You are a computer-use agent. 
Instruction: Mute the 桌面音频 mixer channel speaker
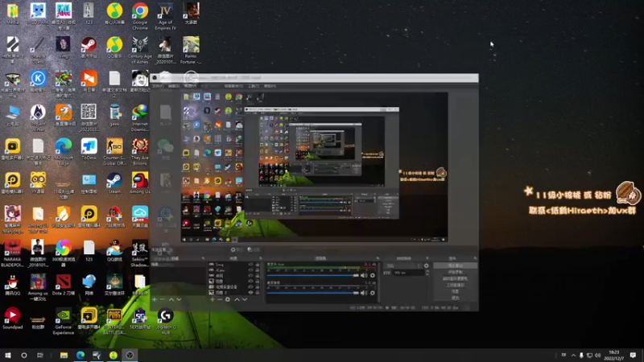[x=364, y=293]
